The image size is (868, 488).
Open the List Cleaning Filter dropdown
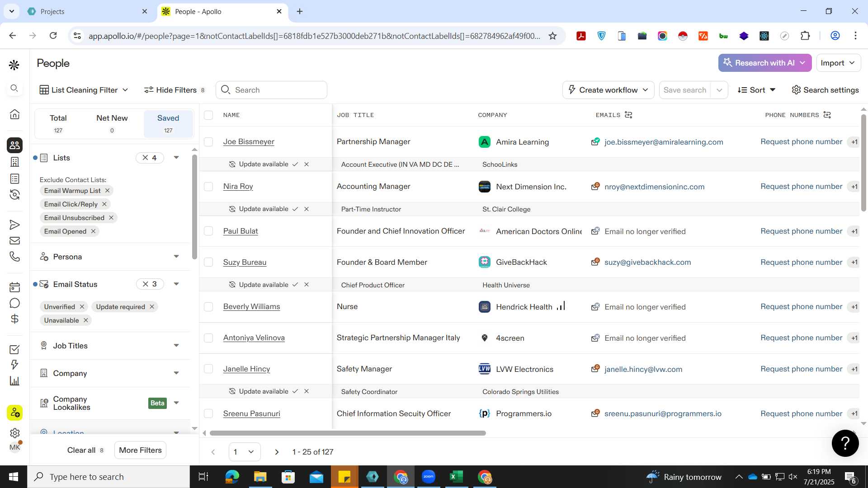(85, 90)
